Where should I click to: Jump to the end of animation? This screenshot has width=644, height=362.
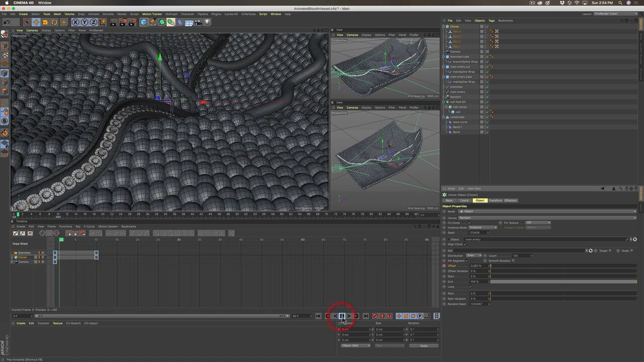366,316
